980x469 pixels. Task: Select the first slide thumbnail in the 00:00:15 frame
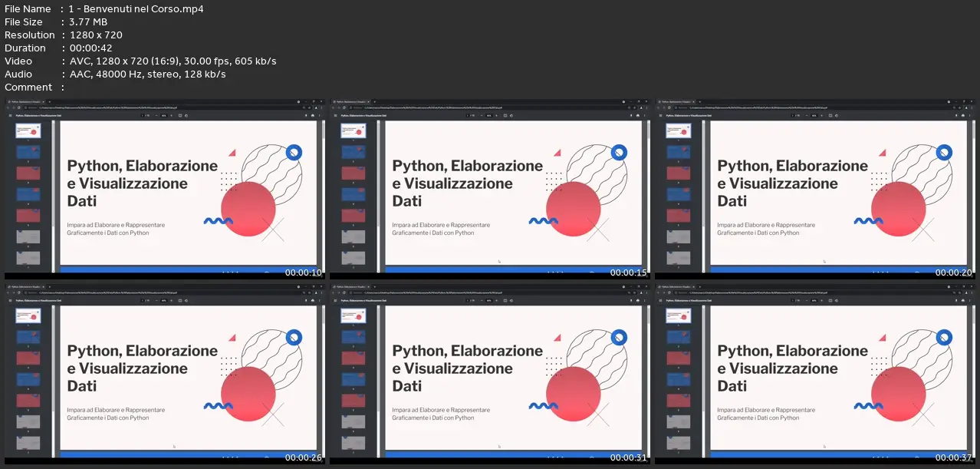tap(354, 130)
